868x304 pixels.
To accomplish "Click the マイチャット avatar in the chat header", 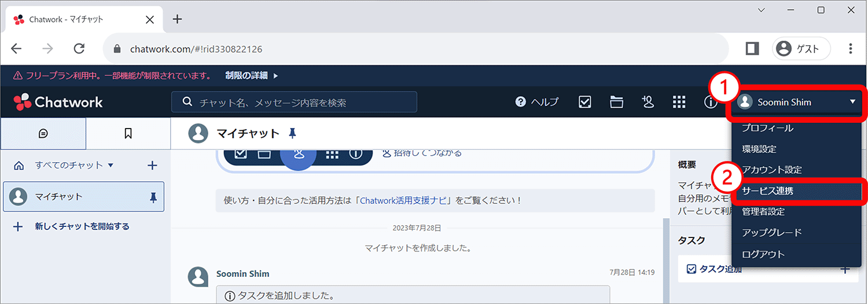I will click(198, 134).
